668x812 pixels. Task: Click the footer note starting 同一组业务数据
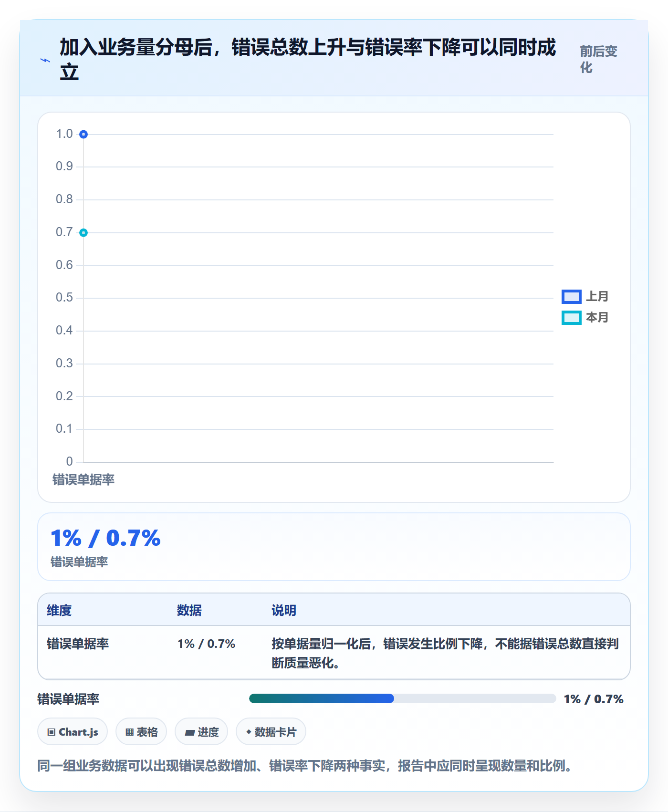pyautogui.click(x=305, y=766)
